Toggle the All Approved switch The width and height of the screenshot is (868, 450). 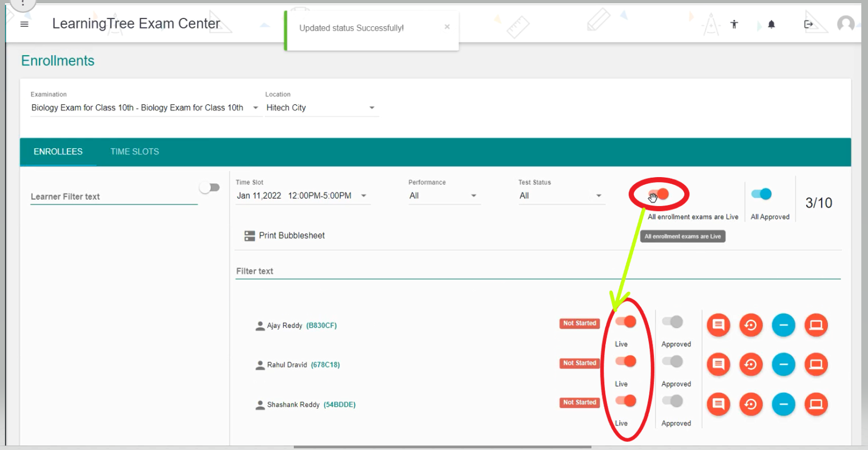click(x=761, y=194)
